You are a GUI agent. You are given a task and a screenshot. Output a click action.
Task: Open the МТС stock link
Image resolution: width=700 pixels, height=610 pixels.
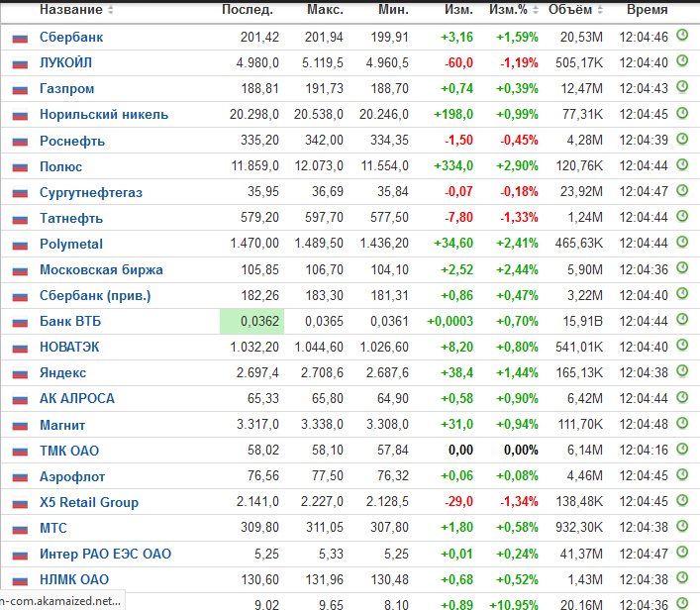[x=53, y=528]
